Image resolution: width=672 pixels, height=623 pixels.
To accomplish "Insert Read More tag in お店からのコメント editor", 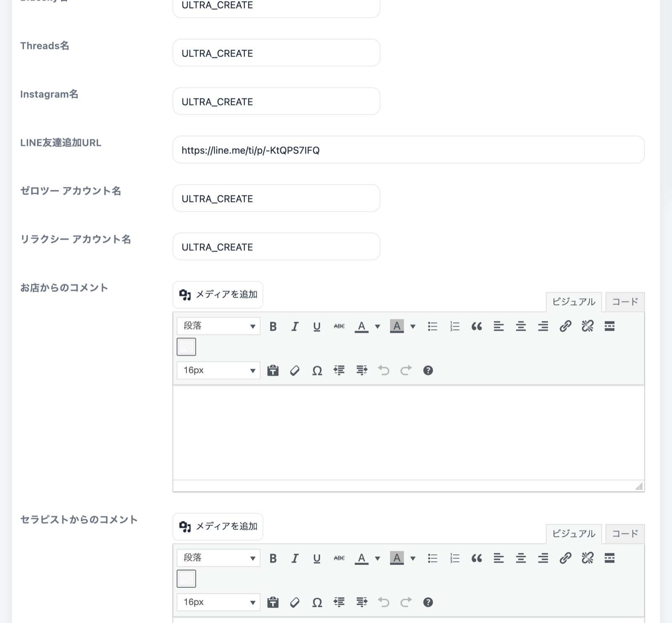I will [609, 326].
